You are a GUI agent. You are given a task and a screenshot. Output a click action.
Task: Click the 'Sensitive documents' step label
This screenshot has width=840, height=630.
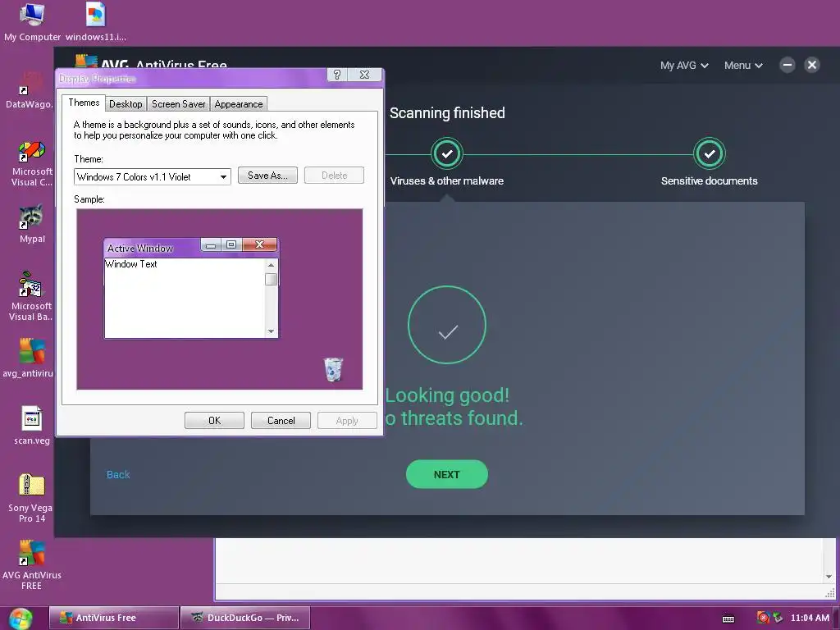[x=710, y=181]
